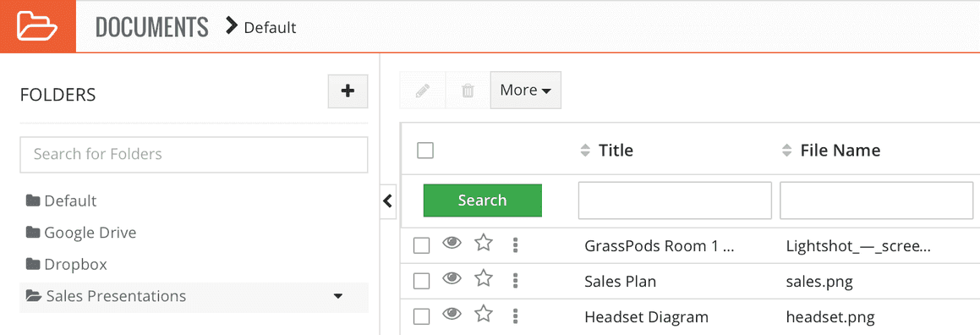This screenshot has height=335, width=980.
Task: Click the orange Documents folder icon
Action: click(37, 26)
